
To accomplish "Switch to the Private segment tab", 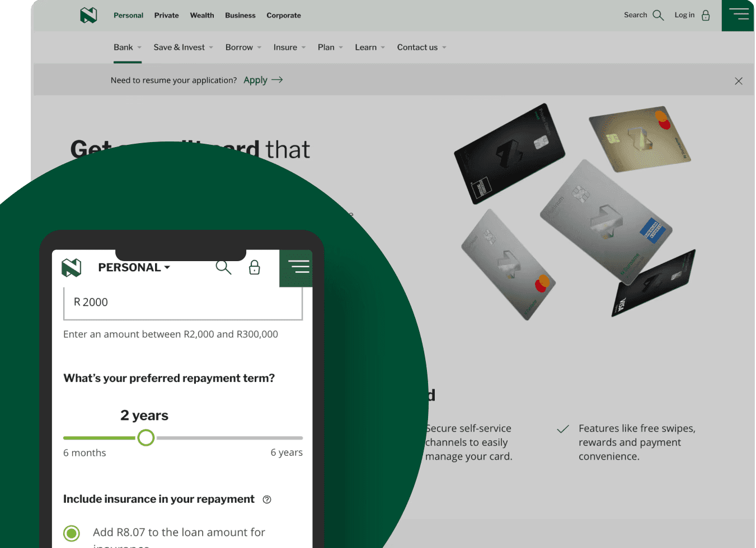I will pos(167,16).
